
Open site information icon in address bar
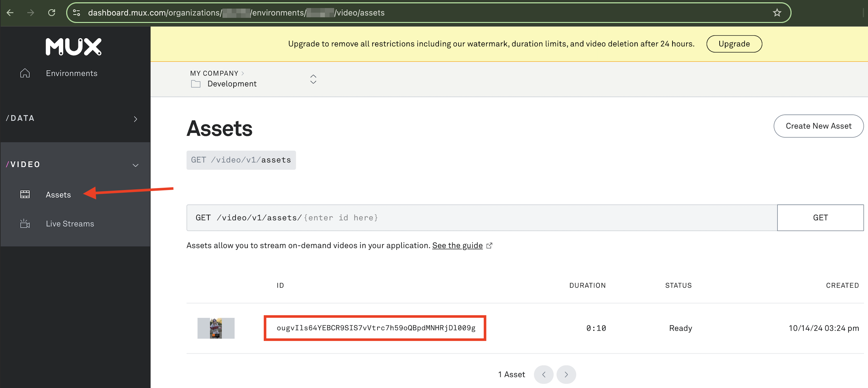pos(77,13)
